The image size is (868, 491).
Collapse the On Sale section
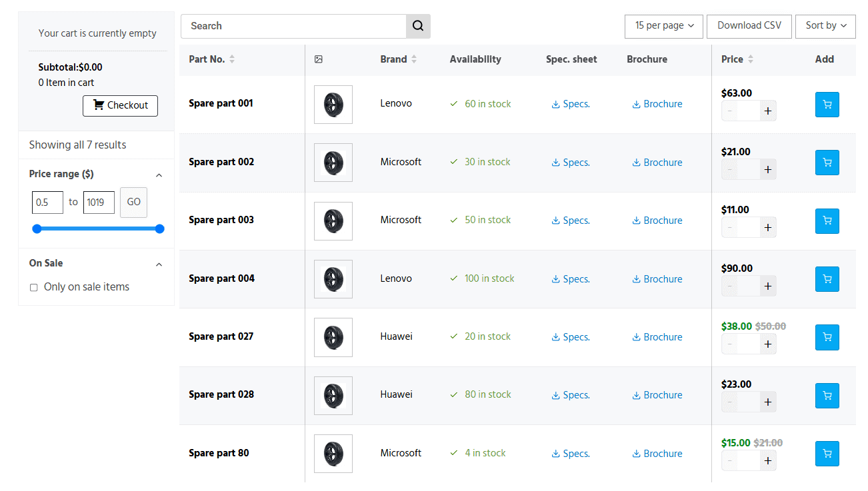pyautogui.click(x=159, y=264)
